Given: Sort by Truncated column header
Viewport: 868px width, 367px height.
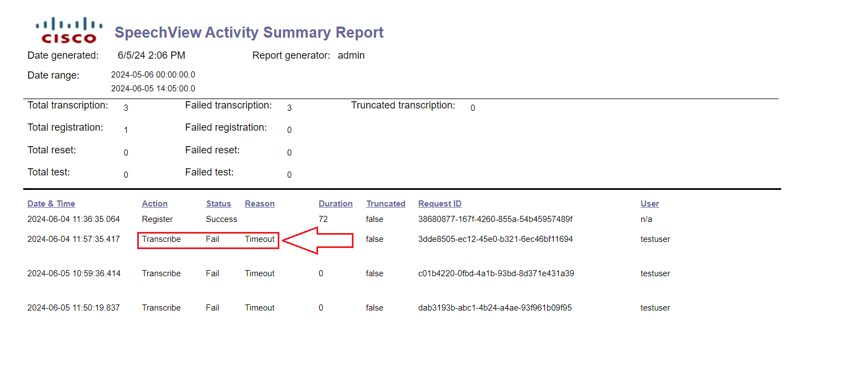Looking at the screenshot, I should point(386,204).
